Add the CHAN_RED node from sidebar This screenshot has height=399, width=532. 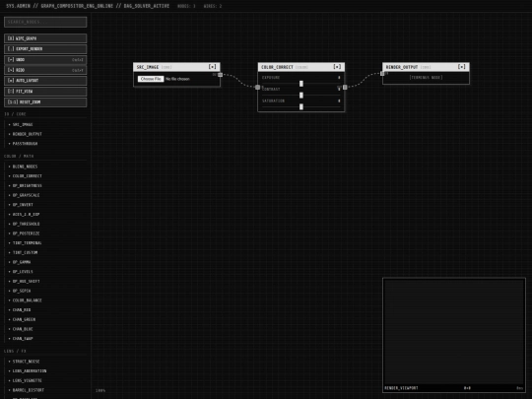pyautogui.click(x=45, y=309)
